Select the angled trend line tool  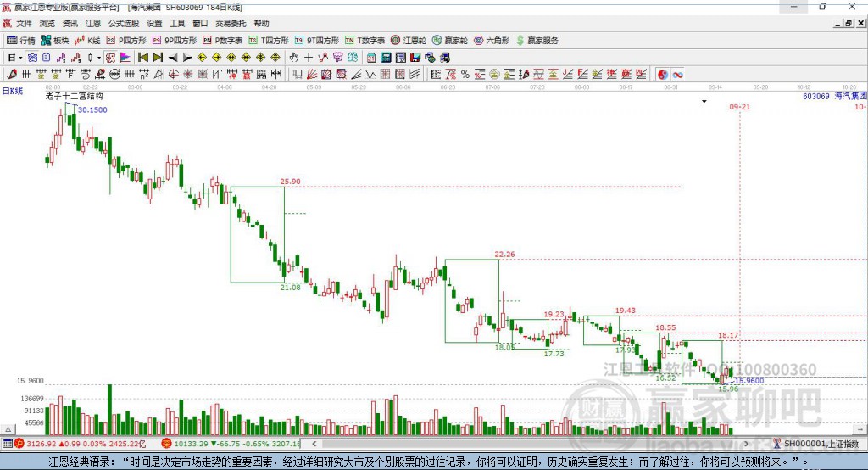356,75
